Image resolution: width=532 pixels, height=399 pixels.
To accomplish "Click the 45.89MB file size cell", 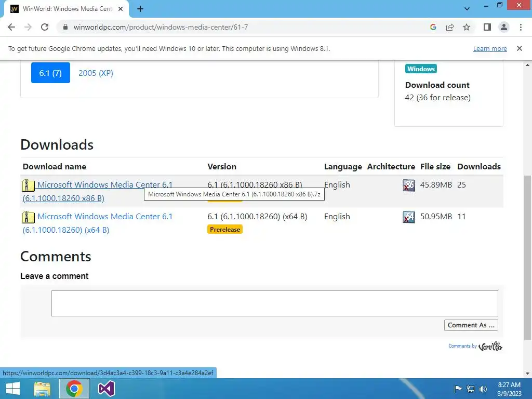I will 436,185.
